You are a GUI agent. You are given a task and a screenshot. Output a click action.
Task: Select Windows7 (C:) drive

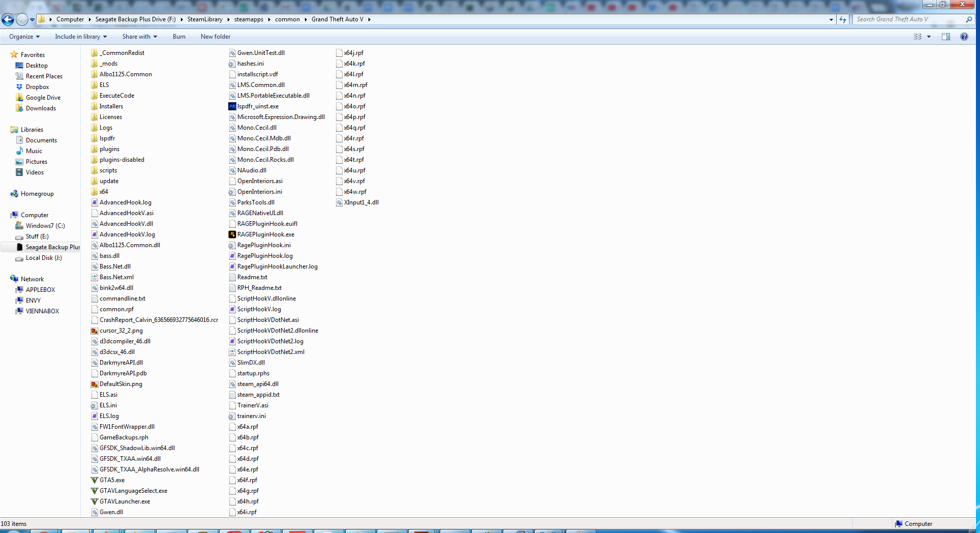(x=45, y=226)
